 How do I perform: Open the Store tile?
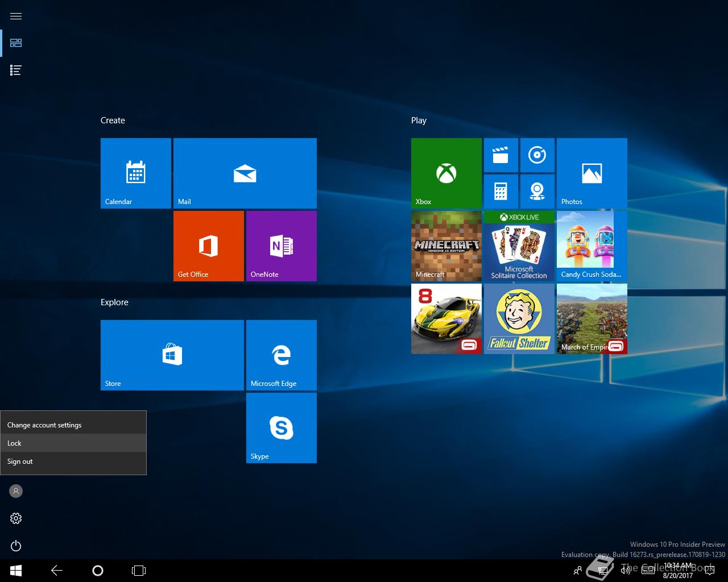[172, 355]
